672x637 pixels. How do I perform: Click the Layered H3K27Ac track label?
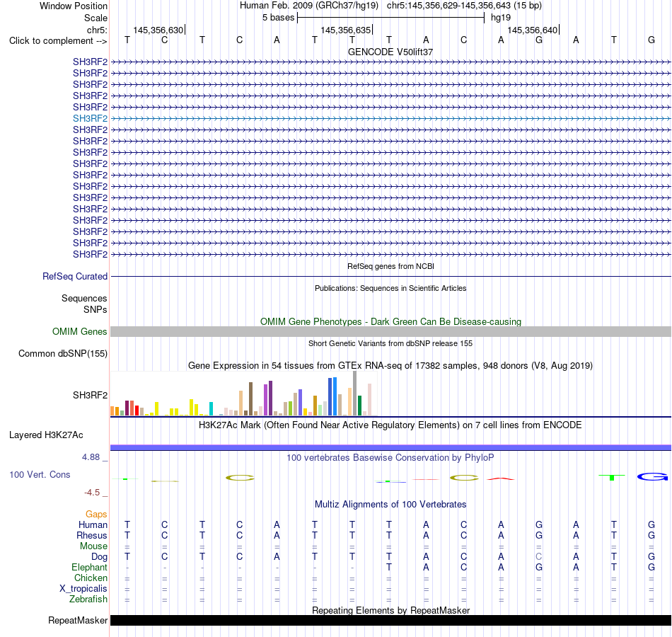46,435
